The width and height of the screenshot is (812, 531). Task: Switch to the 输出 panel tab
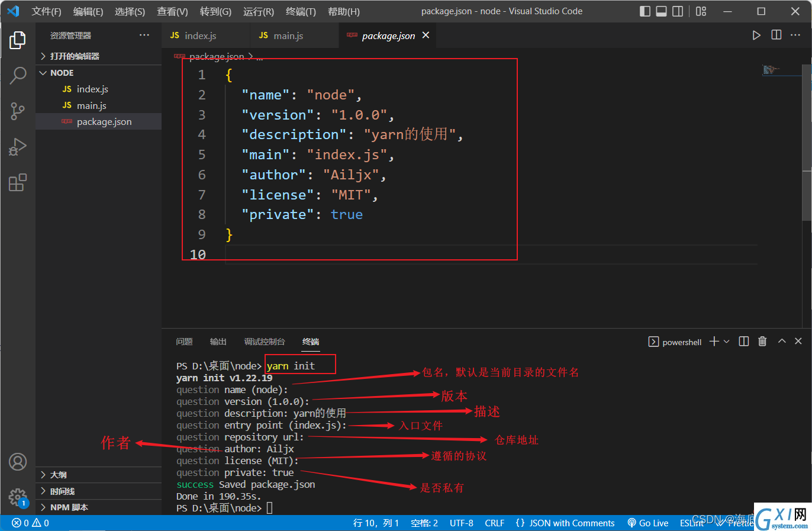tap(218, 342)
